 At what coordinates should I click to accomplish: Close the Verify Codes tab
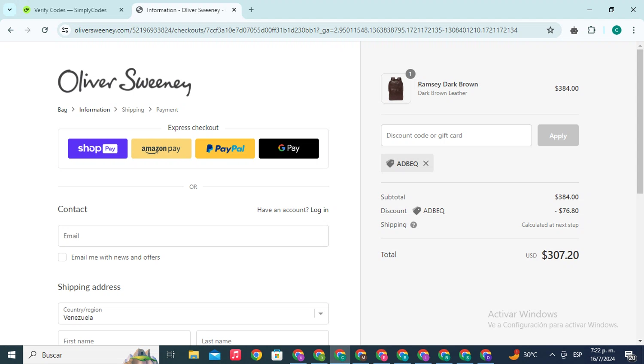(x=122, y=10)
